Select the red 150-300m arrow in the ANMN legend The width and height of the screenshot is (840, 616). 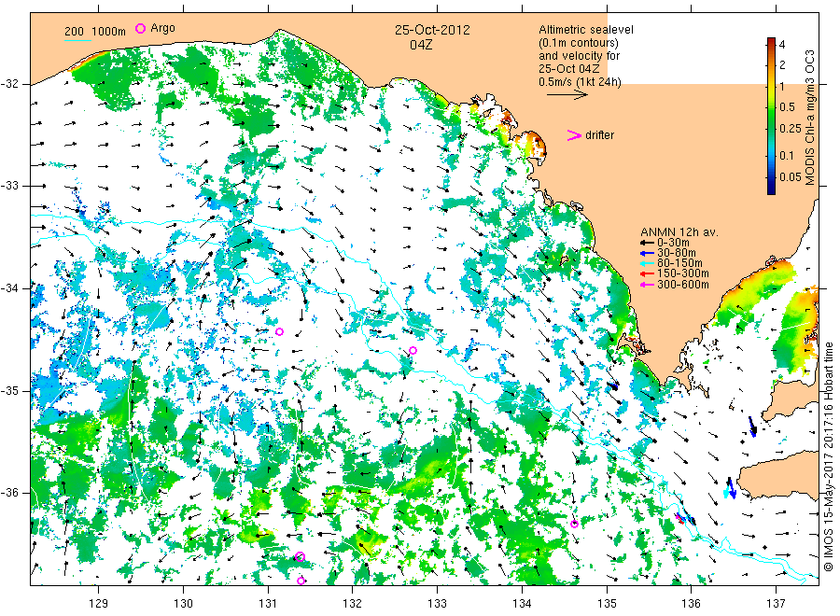(647, 274)
